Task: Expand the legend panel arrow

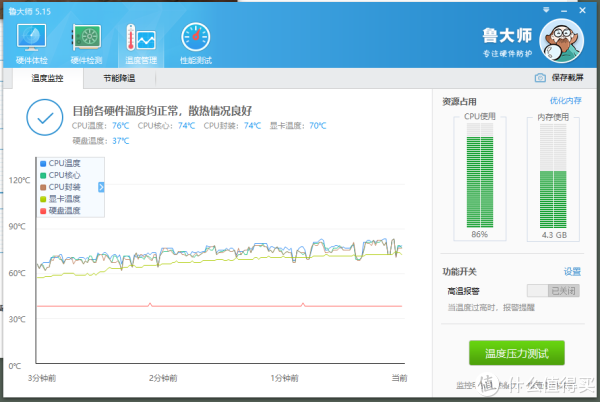Action: pyautogui.click(x=101, y=187)
